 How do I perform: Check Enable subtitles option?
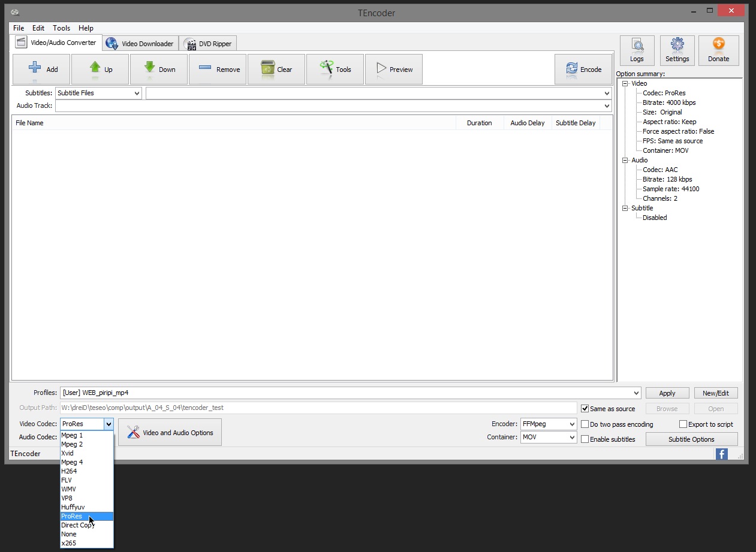[585, 439]
